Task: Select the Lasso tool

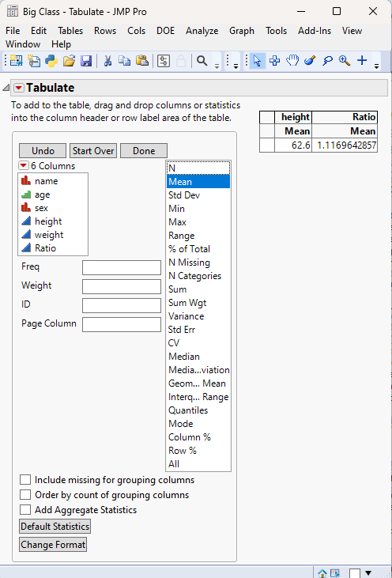Action: point(327,61)
